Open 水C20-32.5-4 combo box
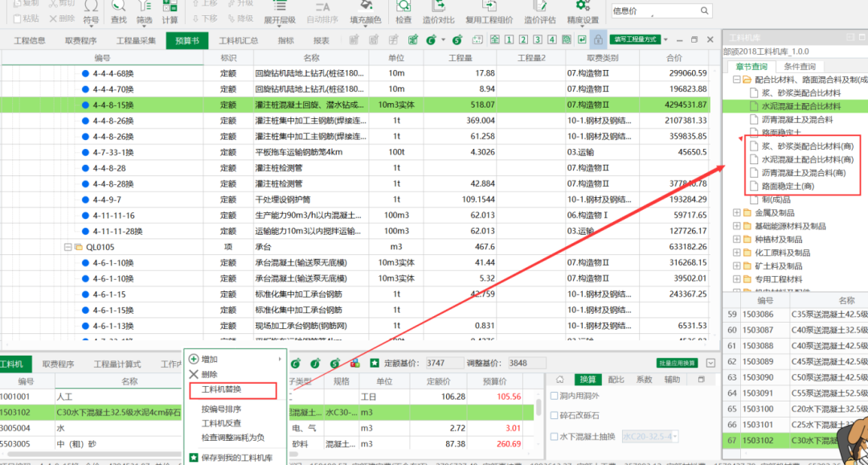Screen dimensions: 868x465 650,437
